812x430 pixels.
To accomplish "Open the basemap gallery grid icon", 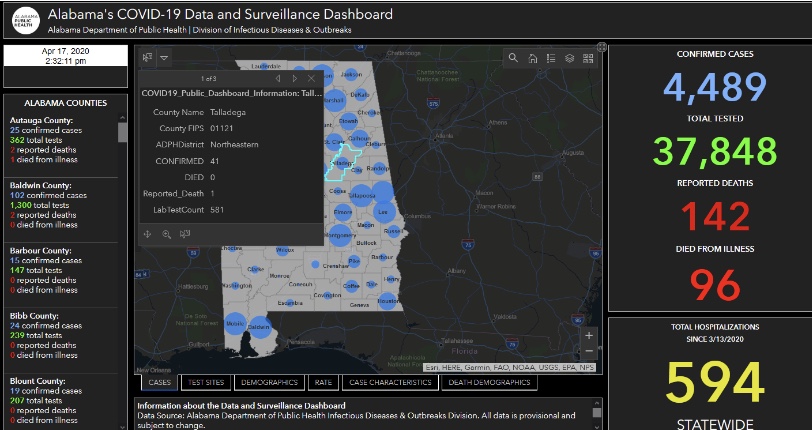I will click(588, 58).
